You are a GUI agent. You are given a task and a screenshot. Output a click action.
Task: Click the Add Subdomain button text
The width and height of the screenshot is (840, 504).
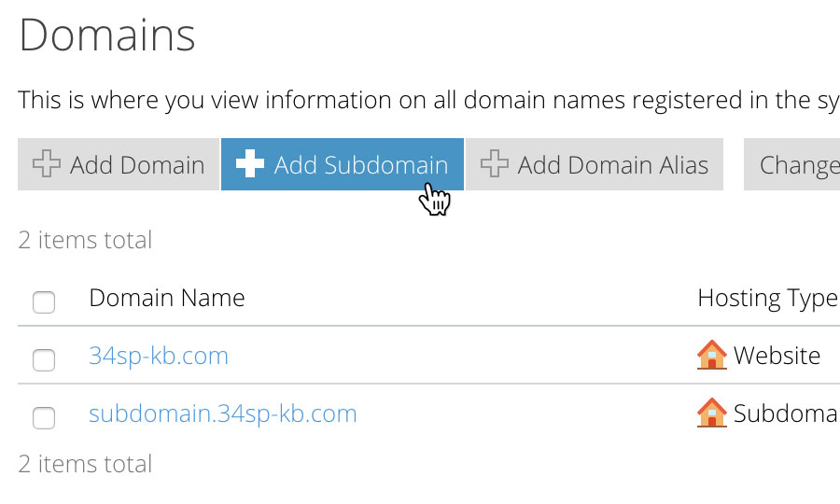[x=361, y=165]
